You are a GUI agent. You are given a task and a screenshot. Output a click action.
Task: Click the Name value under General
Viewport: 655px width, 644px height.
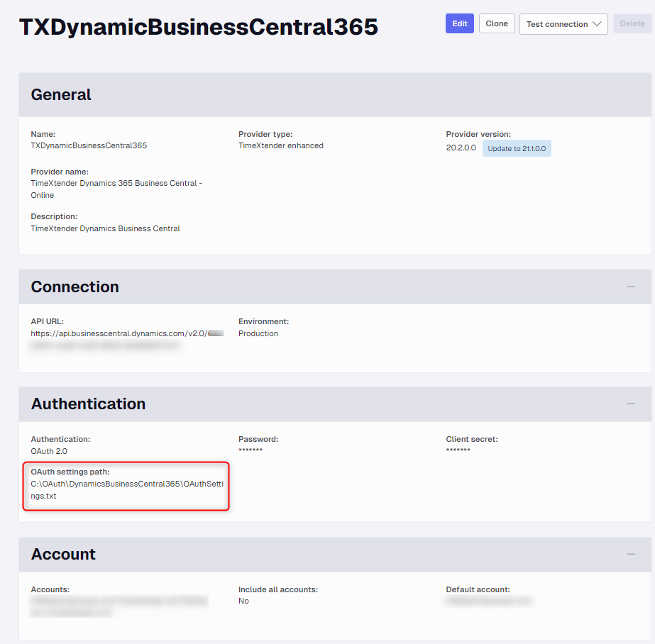pyautogui.click(x=89, y=145)
